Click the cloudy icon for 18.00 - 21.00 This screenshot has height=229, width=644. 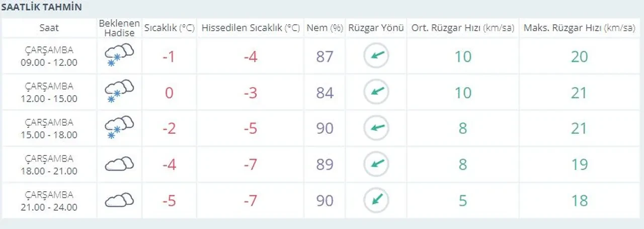coord(119,164)
